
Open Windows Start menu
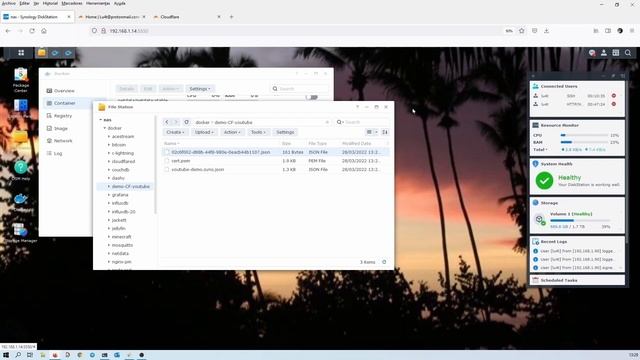point(6,355)
